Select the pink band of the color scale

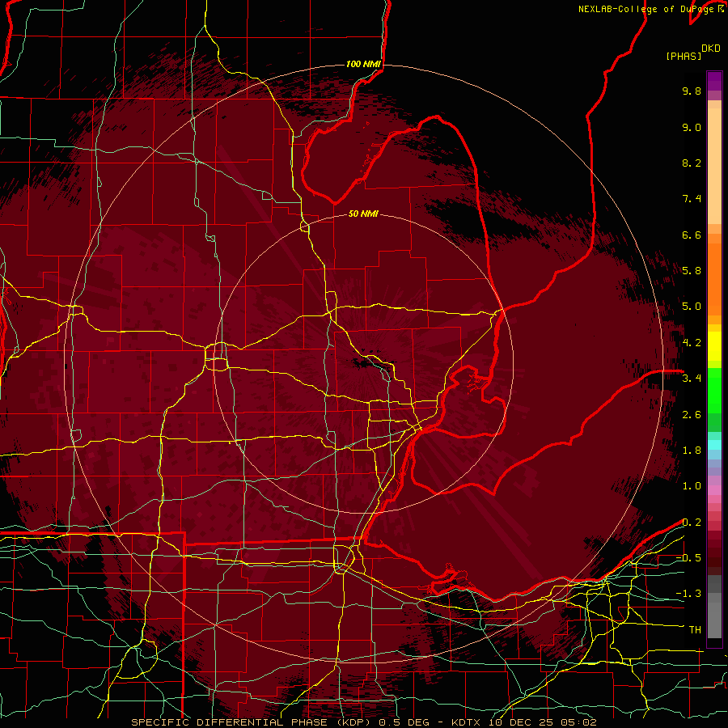click(x=714, y=490)
